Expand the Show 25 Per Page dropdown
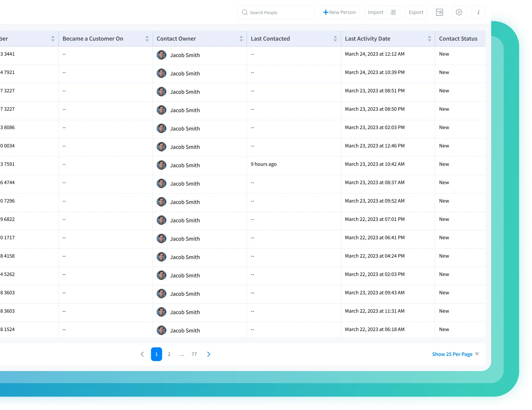Image resolution: width=532 pixels, height=410 pixels. pyautogui.click(x=455, y=354)
